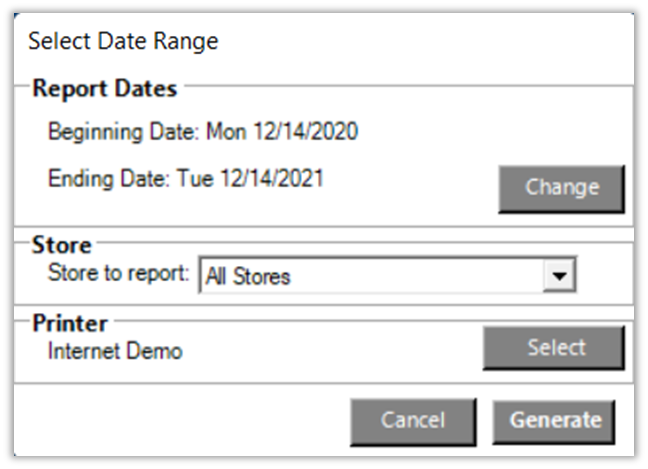Cancel the date range dialog
The width and height of the screenshot is (648, 469).
point(412,420)
